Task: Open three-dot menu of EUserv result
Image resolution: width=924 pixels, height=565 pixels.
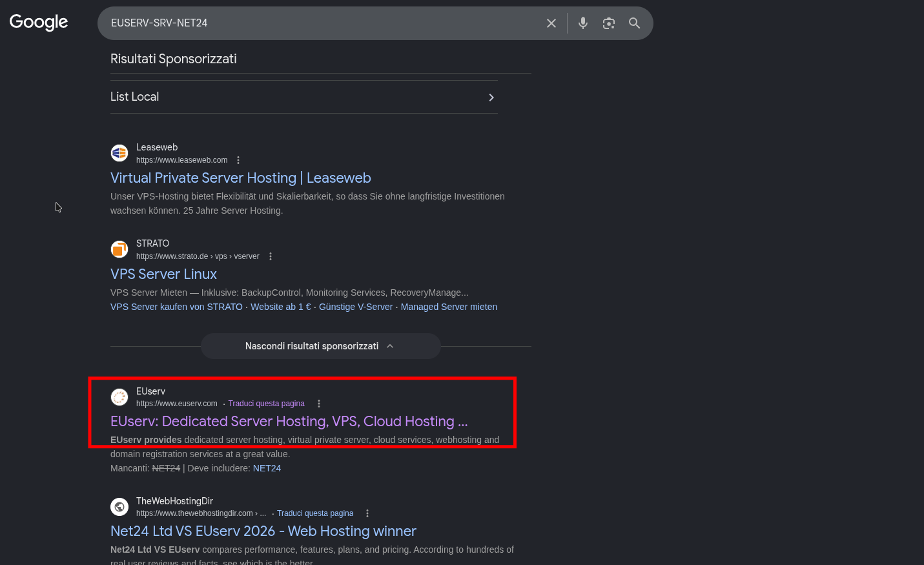Action: [319, 404]
